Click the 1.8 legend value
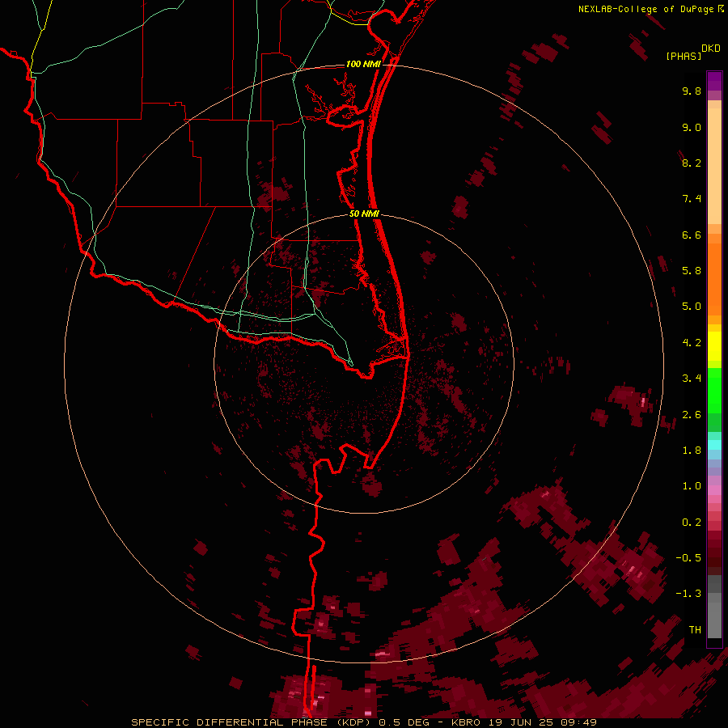The width and height of the screenshot is (728, 728). [x=692, y=451]
